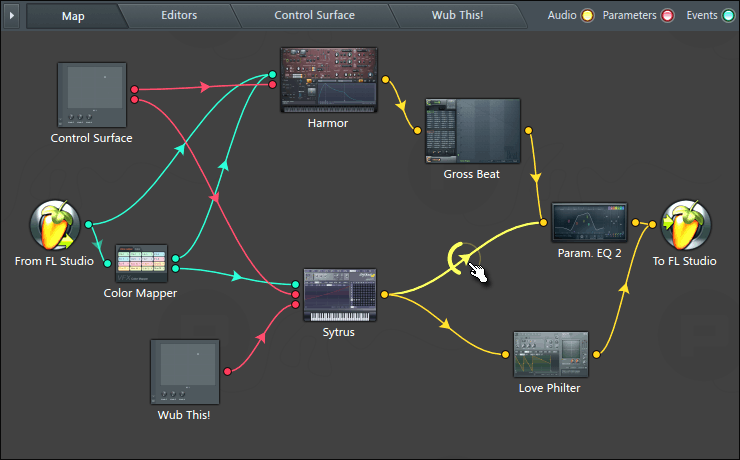Viewport: 740px width, 460px height.
Task: Click the From FL Studio label
Action: coord(54,261)
